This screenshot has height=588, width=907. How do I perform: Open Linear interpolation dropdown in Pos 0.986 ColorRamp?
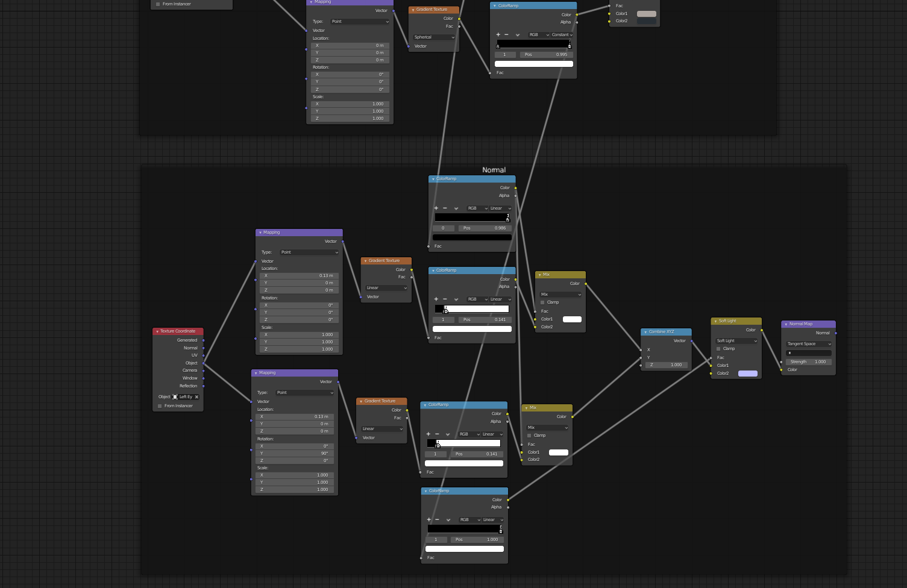click(500, 208)
